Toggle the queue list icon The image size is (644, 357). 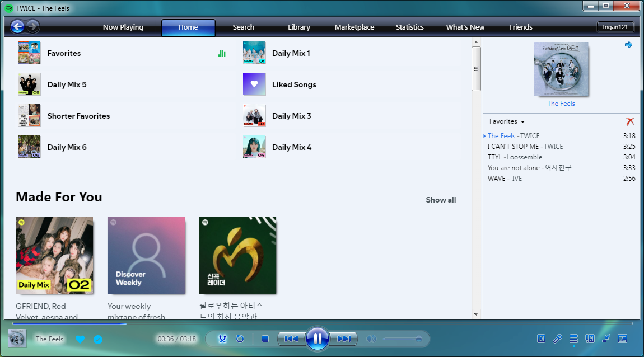coord(574,339)
